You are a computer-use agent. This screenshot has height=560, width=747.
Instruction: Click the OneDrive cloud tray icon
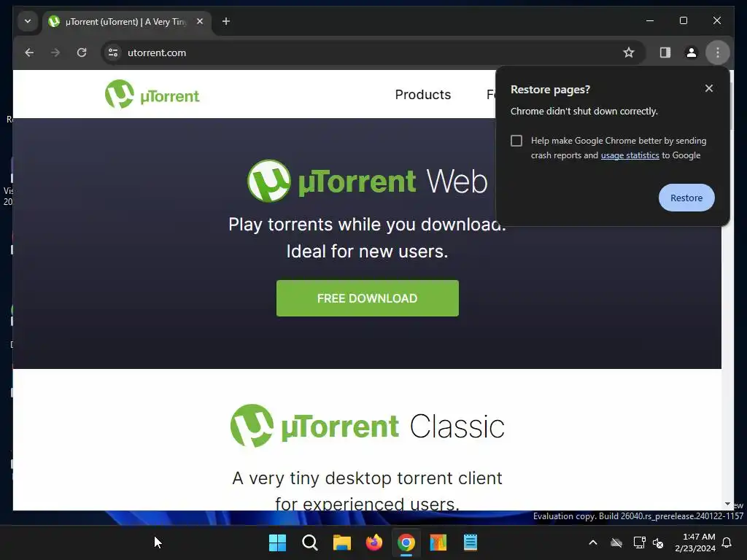pyautogui.click(x=616, y=542)
